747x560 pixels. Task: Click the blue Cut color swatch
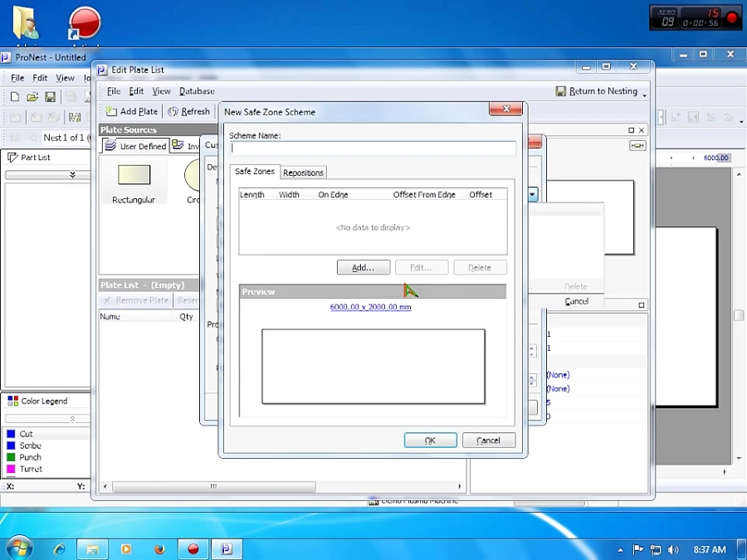pos(11,434)
